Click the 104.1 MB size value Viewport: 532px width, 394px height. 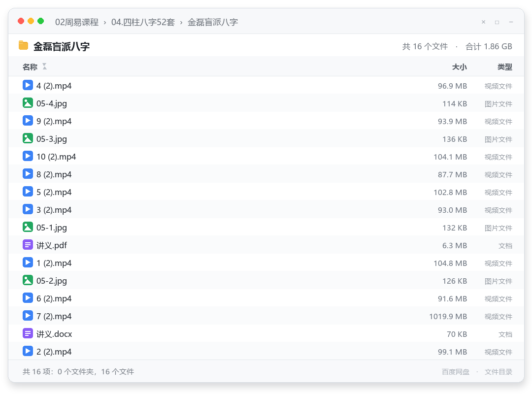point(450,157)
